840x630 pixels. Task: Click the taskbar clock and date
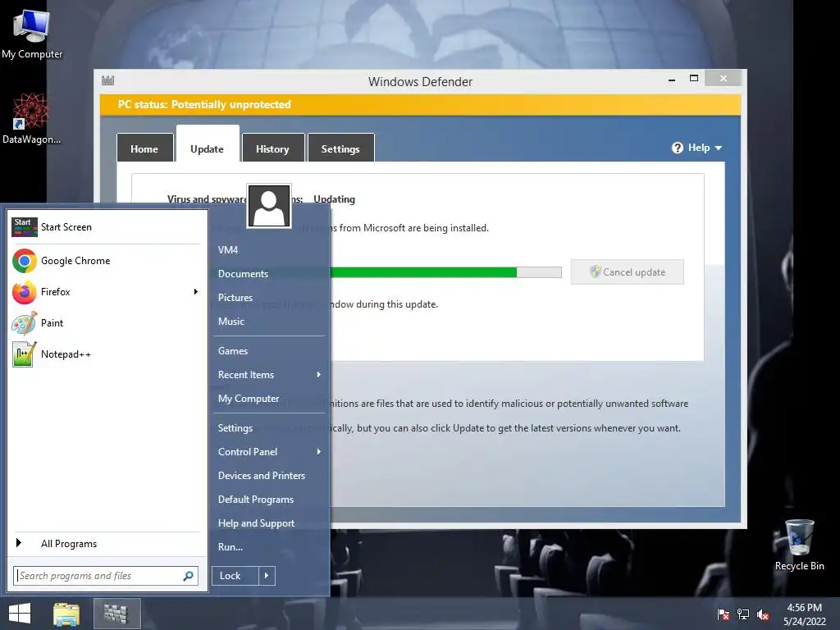[x=804, y=614]
